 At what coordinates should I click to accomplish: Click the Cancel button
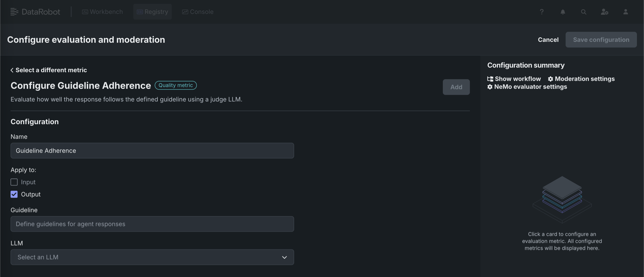548,40
